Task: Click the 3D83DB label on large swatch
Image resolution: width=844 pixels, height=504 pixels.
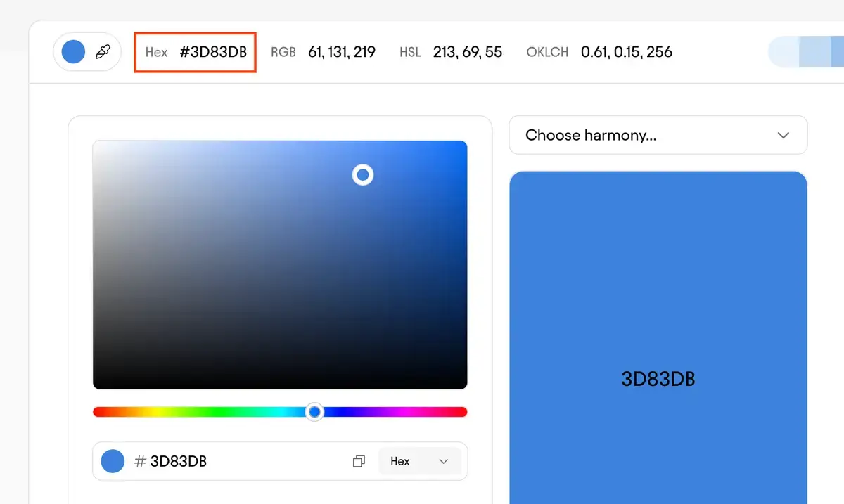Action: coord(658,380)
